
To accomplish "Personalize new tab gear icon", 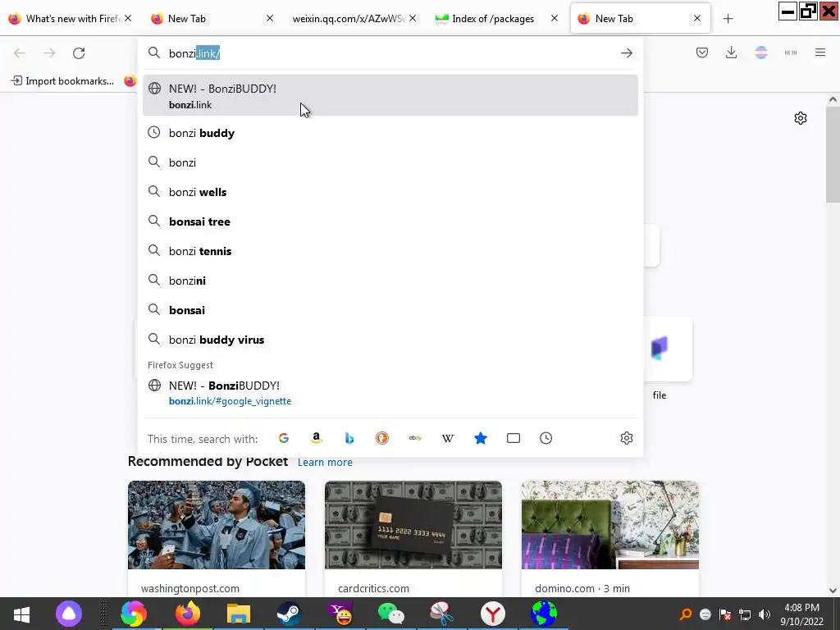I will [801, 118].
